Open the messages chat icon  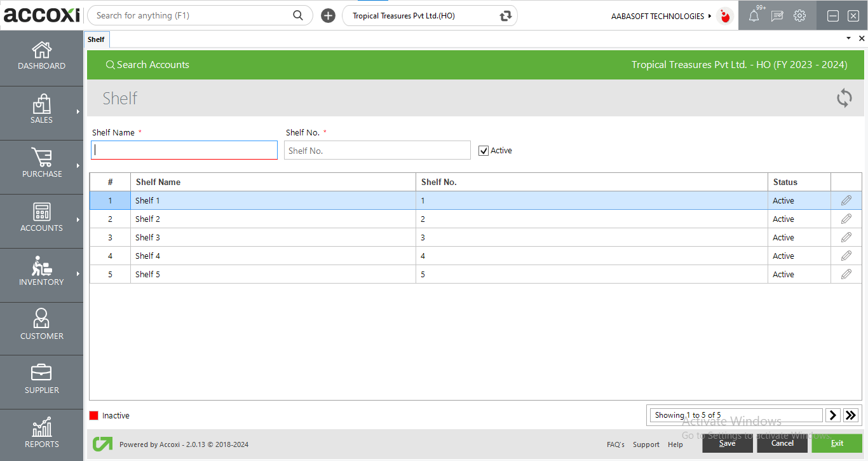pyautogui.click(x=776, y=16)
